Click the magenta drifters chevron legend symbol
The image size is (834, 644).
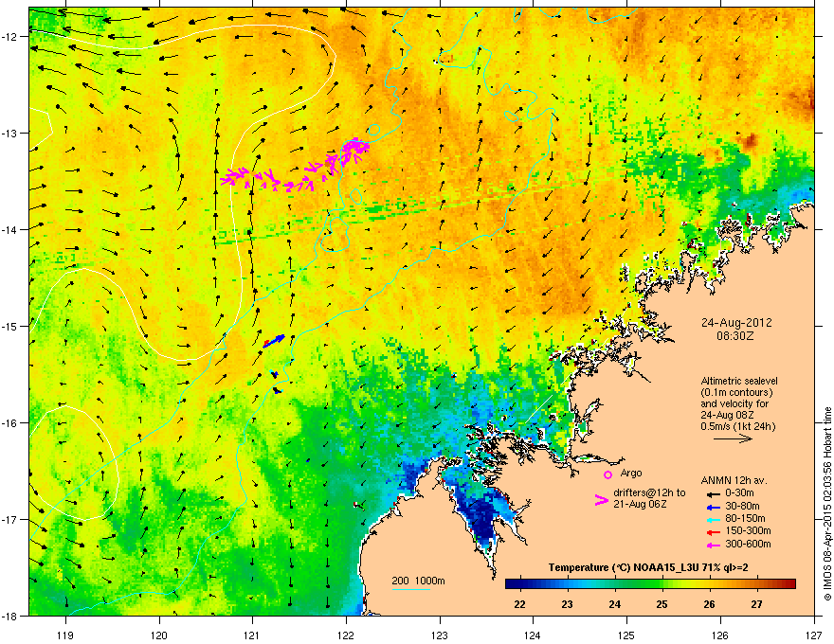pyautogui.click(x=600, y=500)
